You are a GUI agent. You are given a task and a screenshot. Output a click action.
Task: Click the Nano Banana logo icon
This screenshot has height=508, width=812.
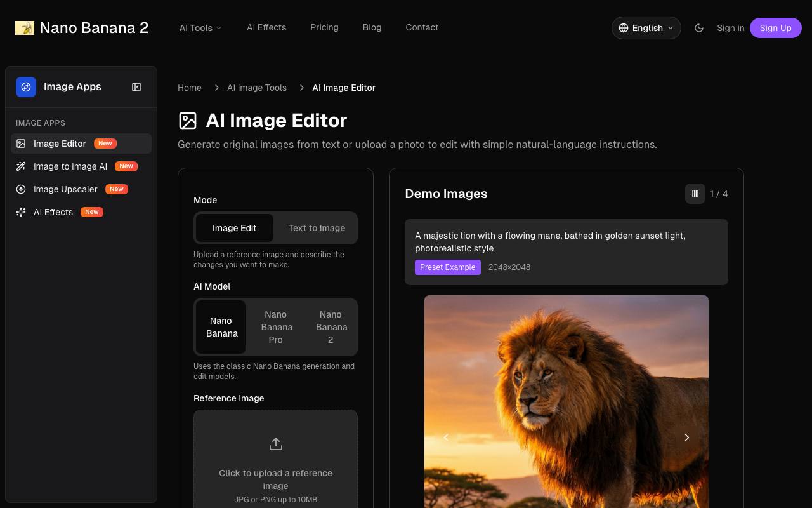tap(25, 28)
